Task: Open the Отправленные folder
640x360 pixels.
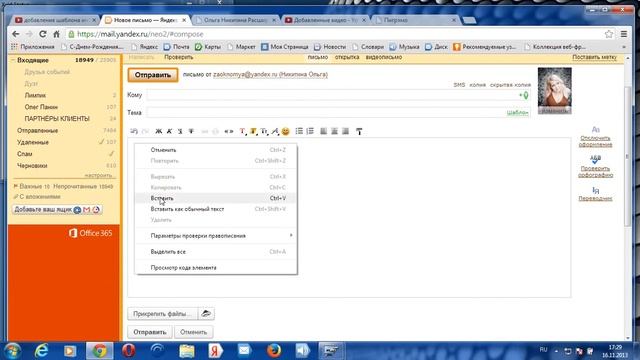Action: point(38,131)
